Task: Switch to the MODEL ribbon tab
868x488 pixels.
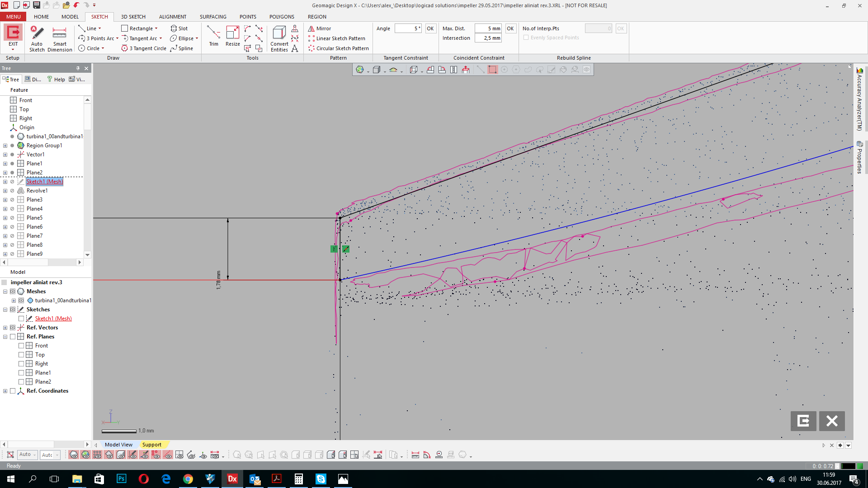Action: pos(70,17)
